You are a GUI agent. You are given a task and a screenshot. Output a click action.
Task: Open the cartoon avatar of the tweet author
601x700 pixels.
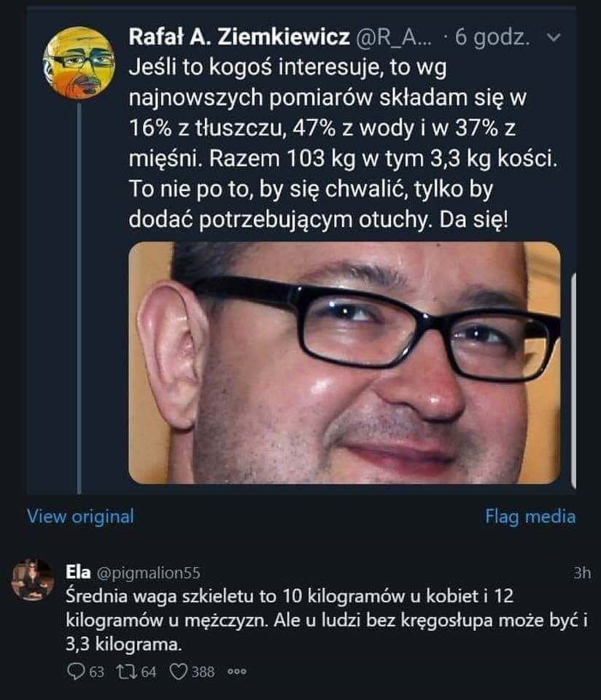click(79, 63)
